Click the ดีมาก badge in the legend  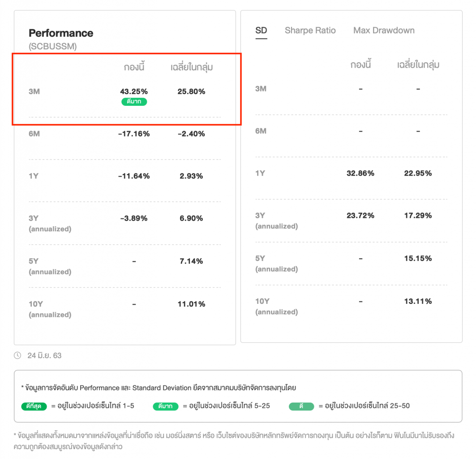(166, 406)
